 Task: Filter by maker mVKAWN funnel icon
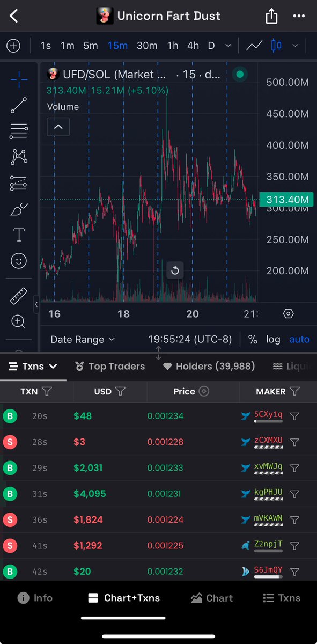click(294, 520)
